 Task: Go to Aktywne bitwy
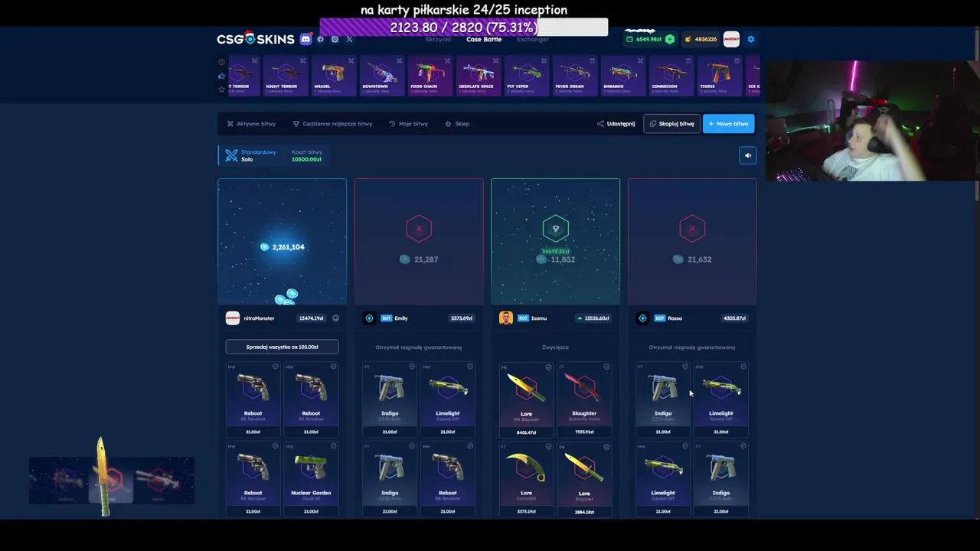pyautogui.click(x=251, y=123)
